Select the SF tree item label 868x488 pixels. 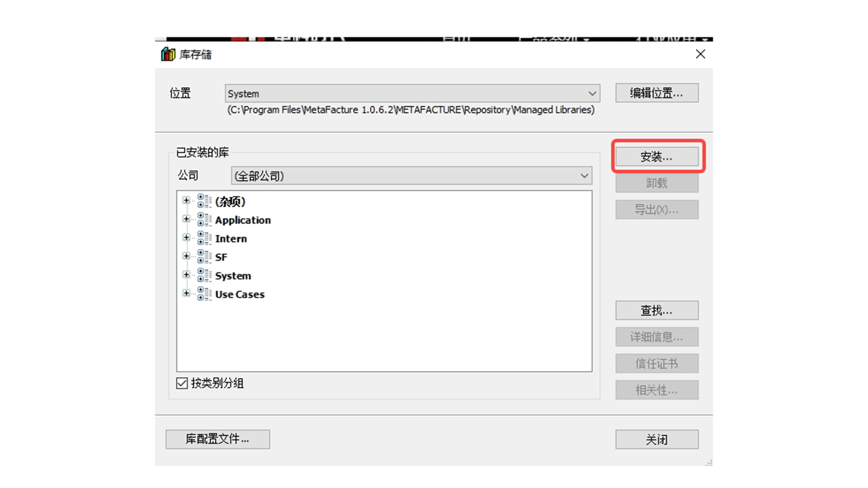pos(221,257)
